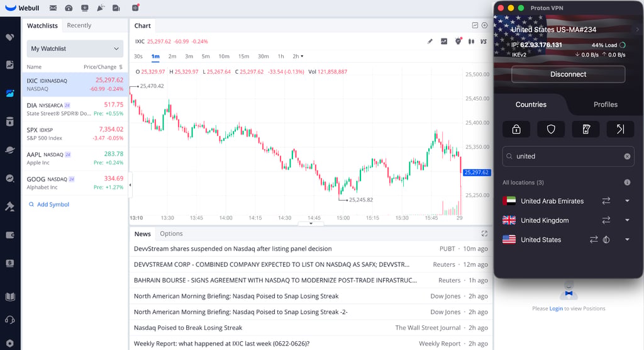Switch to the Watchlists tab
The height and width of the screenshot is (350, 644).
(42, 26)
